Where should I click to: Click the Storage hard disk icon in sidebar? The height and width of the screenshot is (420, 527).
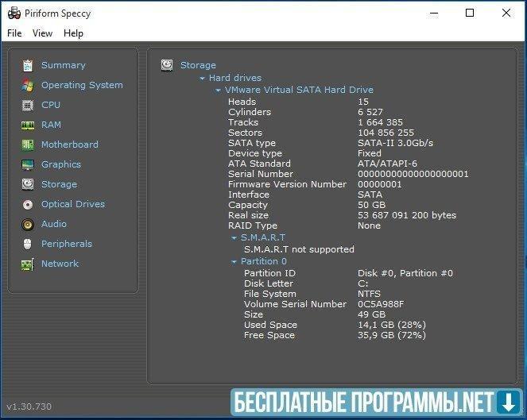click(28, 184)
